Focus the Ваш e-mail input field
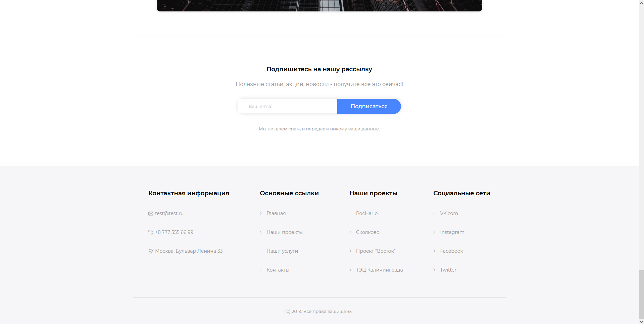This screenshot has width=644, height=324. [287, 106]
